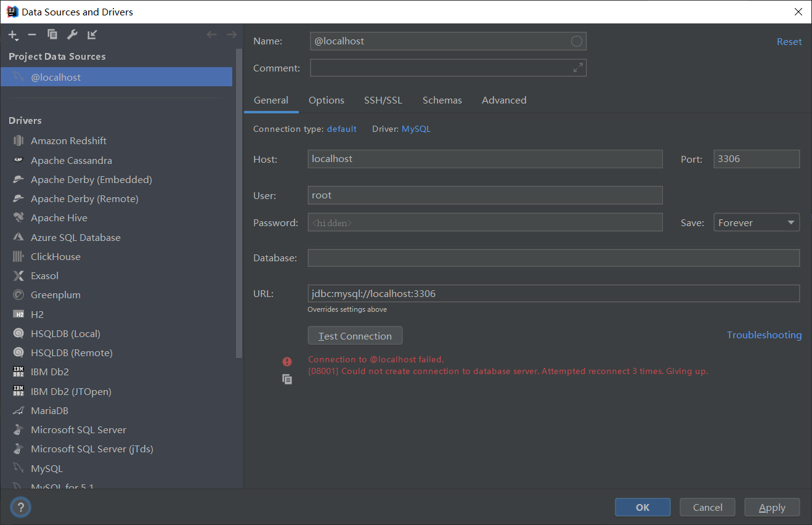Click the Add data source plus icon
Image resolution: width=812 pixels, height=525 pixels.
click(x=13, y=35)
